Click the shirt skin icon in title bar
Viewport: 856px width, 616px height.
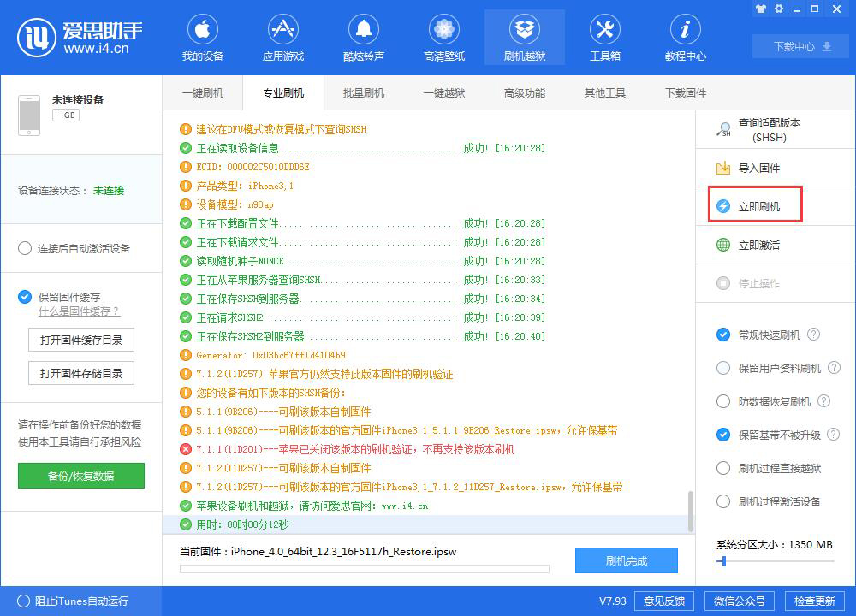pos(760,9)
